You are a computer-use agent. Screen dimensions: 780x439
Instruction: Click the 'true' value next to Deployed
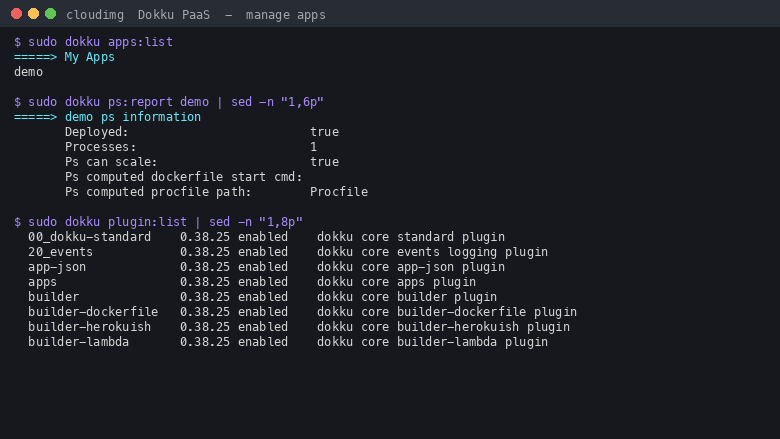(x=324, y=132)
